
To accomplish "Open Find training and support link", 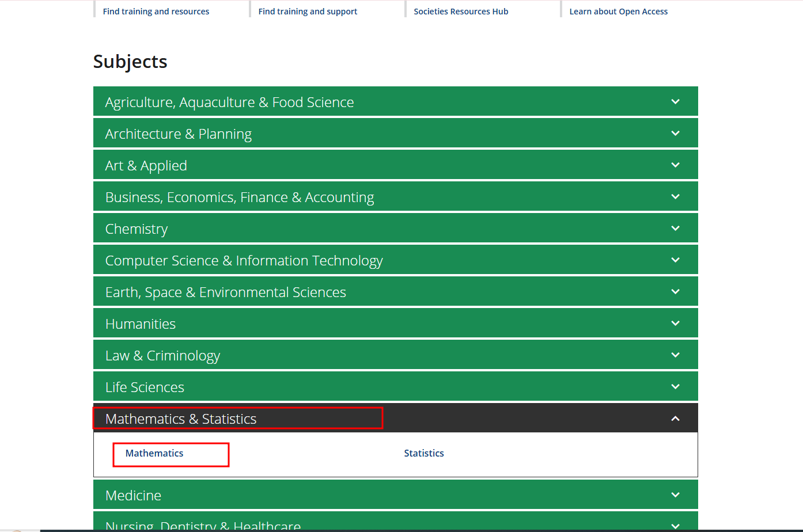I will click(308, 12).
